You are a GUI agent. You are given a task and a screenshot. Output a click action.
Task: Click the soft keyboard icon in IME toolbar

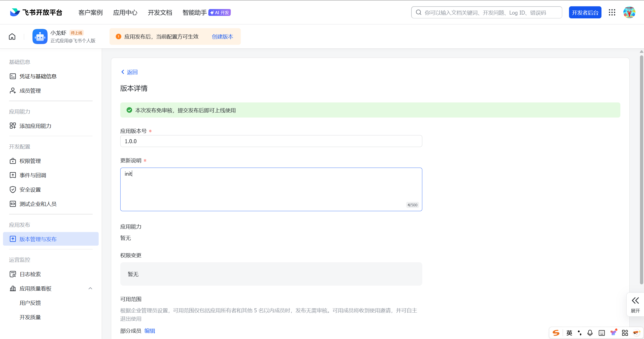(x=601, y=333)
